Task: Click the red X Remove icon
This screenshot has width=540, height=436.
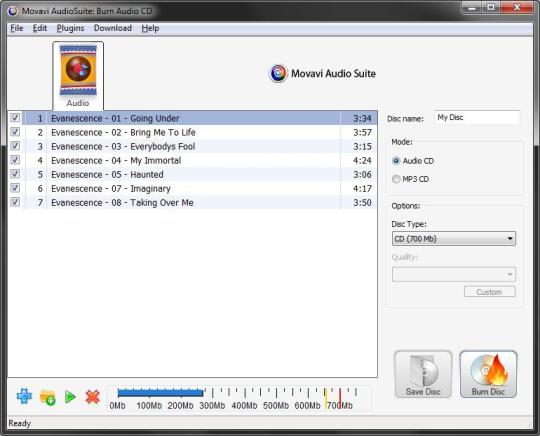Action: tap(93, 397)
